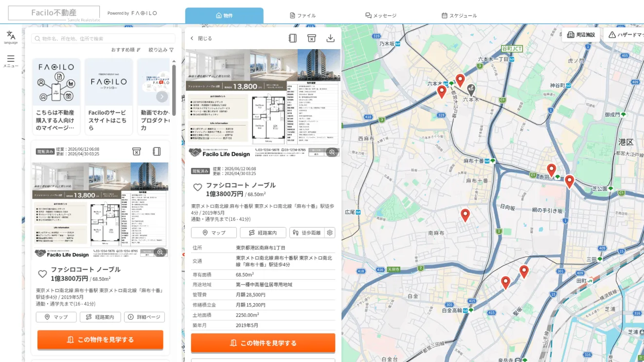644x362 pixels.
Task: Open the スケジュール tab
Action: pyautogui.click(x=459, y=16)
